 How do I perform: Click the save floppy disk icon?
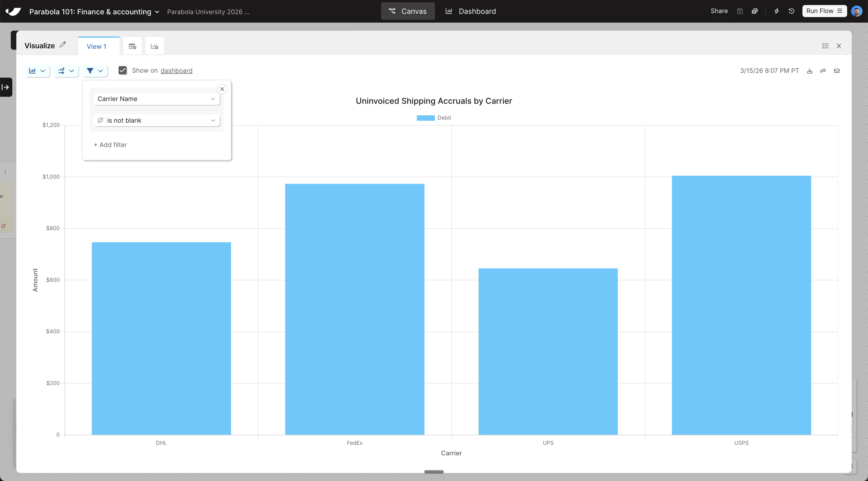[x=740, y=11]
